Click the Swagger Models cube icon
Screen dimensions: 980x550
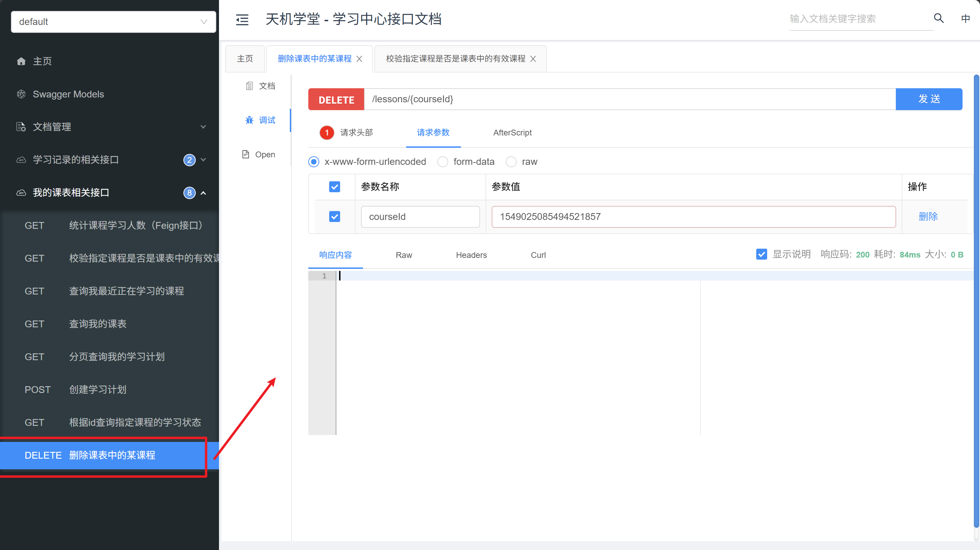21,94
